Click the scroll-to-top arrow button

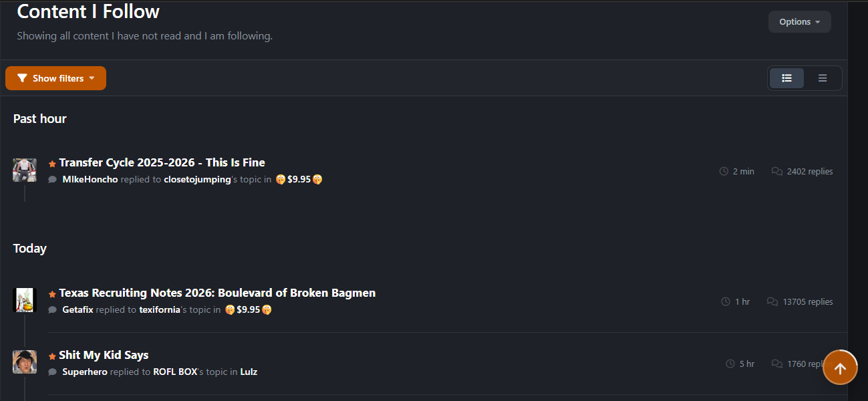pos(840,368)
